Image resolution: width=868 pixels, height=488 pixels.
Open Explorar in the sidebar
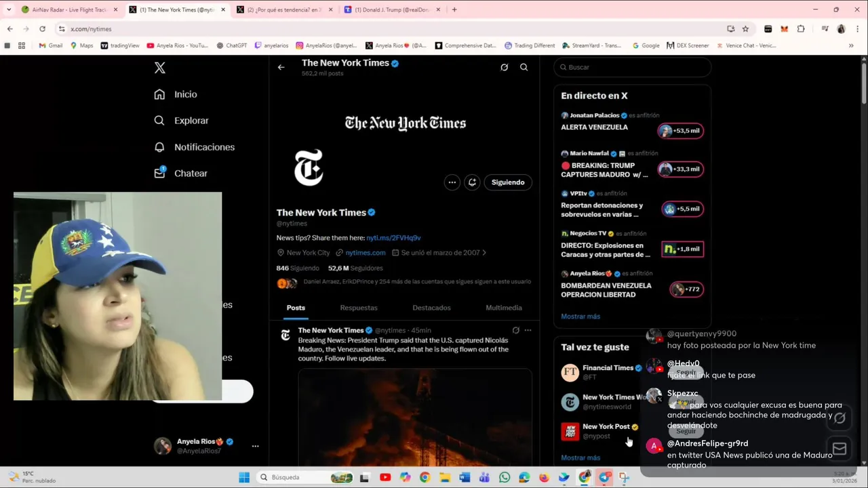coord(181,121)
